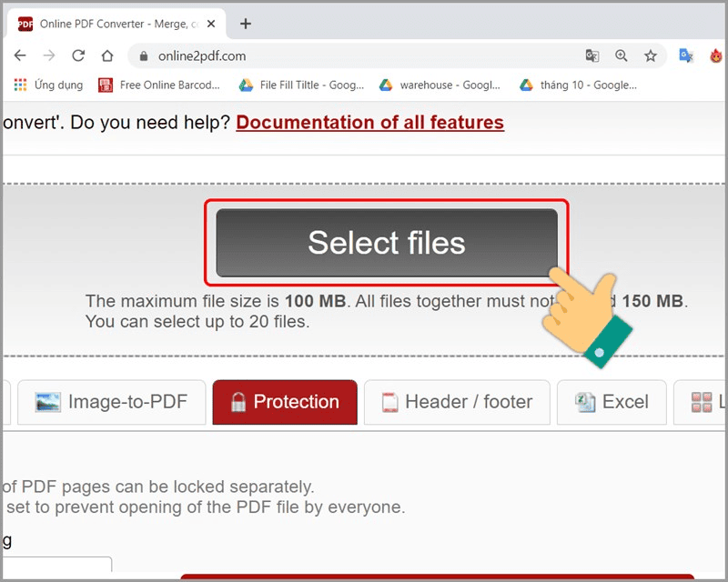Switch to the Excel tab
728x582 pixels.
point(612,402)
